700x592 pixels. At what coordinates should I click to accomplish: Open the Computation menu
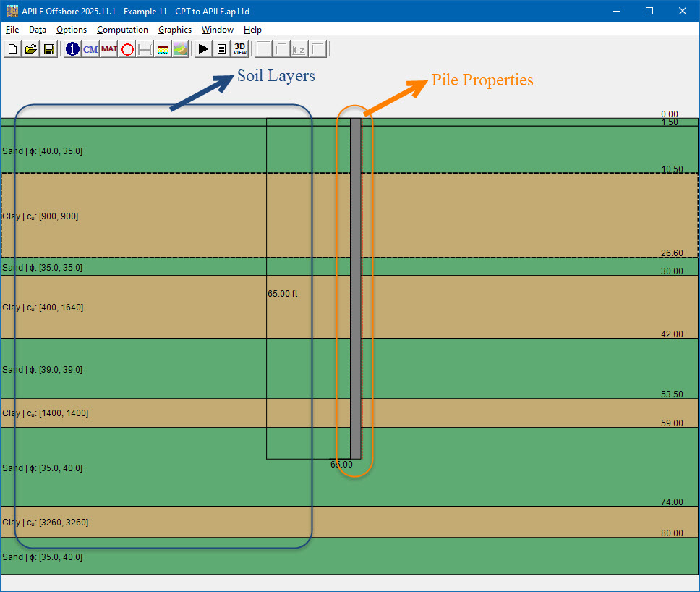click(x=122, y=30)
